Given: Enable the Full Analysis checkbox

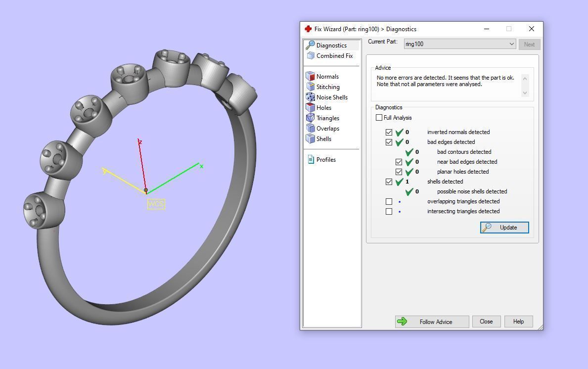Looking at the screenshot, I should [x=379, y=118].
